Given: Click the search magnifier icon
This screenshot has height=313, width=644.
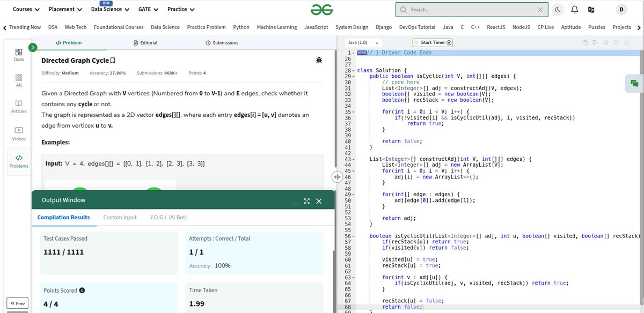Looking at the screenshot, I should [x=403, y=10].
